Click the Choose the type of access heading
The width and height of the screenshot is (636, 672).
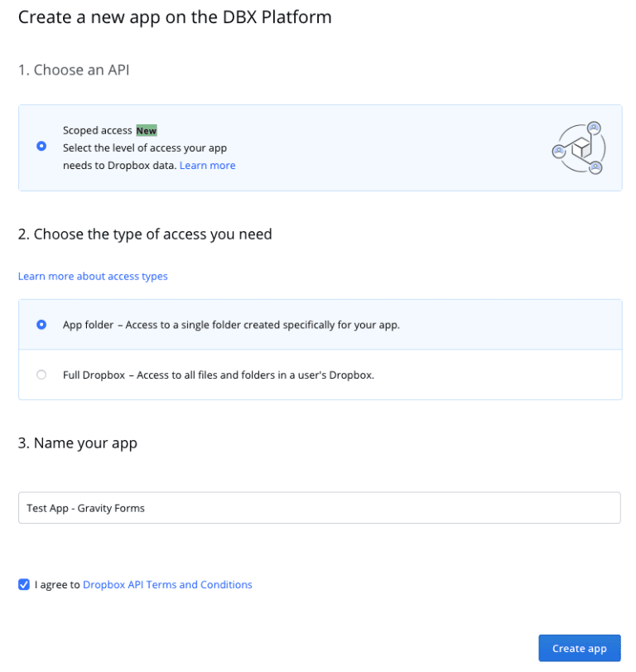[x=145, y=234]
